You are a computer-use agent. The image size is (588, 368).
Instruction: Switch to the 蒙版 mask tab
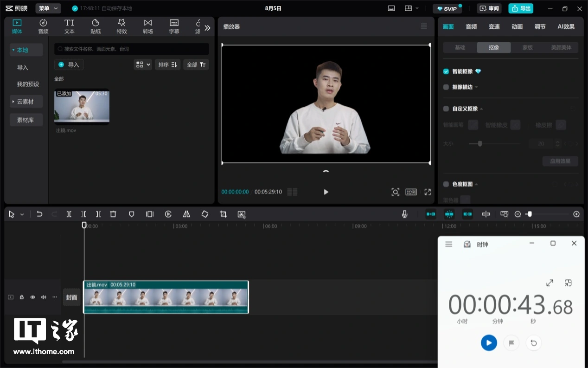[x=527, y=47]
